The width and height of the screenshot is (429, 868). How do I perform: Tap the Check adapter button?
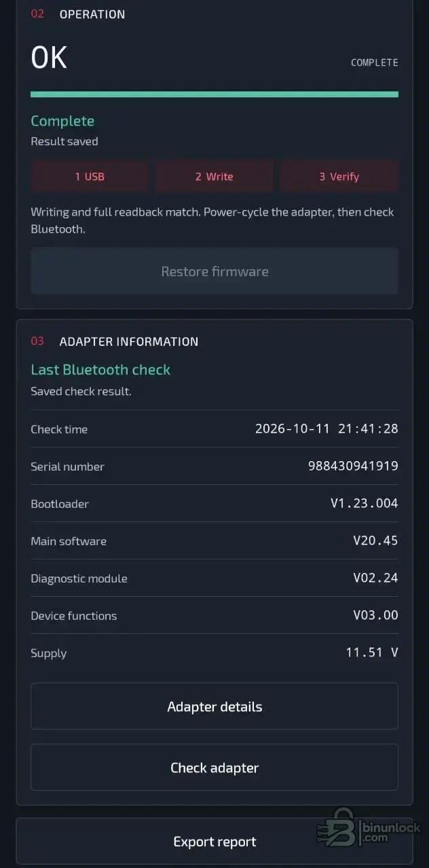(x=214, y=768)
